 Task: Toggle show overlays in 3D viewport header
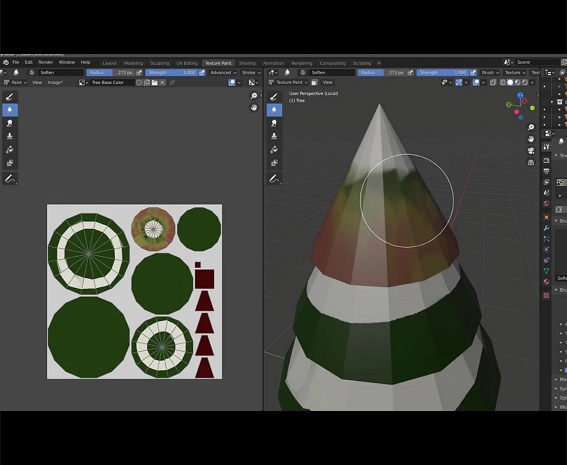pos(476,82)
